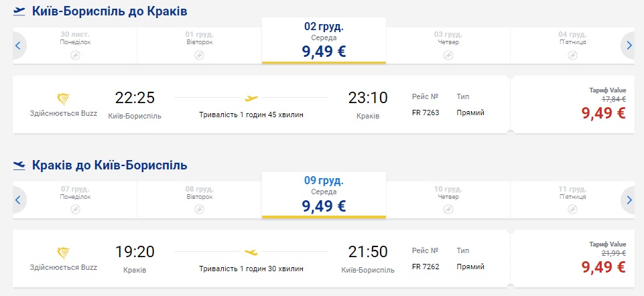Click the Ryanair harp logo on 19:20 flight
This screenshot has height=296, width=644.
[x=64, y=252]
